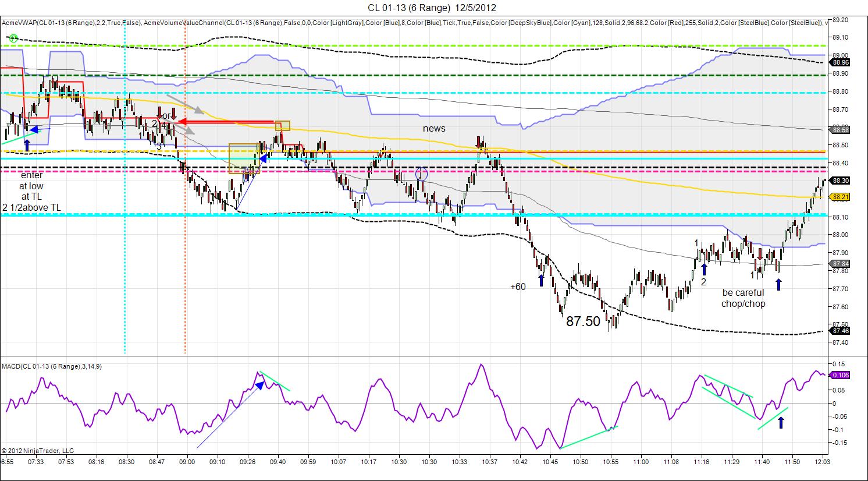This screenshot has height=481, width=868.
Task: Click the 12:03 time axis label
Action: click(822, 462)
